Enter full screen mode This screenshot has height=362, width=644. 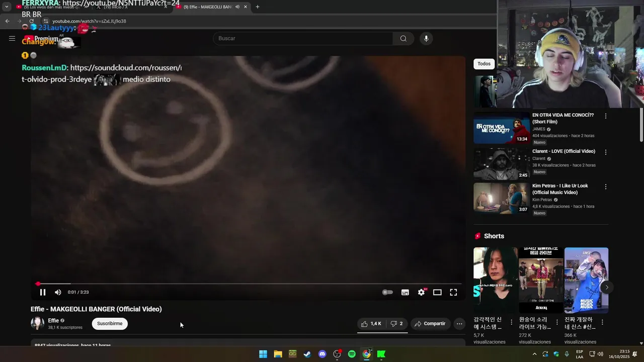point(453,292)
